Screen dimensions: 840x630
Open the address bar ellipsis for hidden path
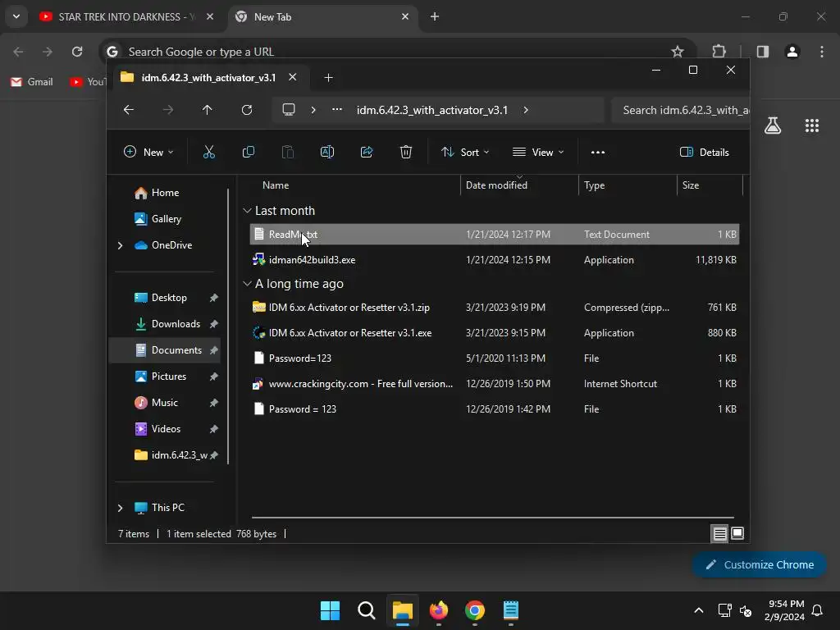point(337,110)
